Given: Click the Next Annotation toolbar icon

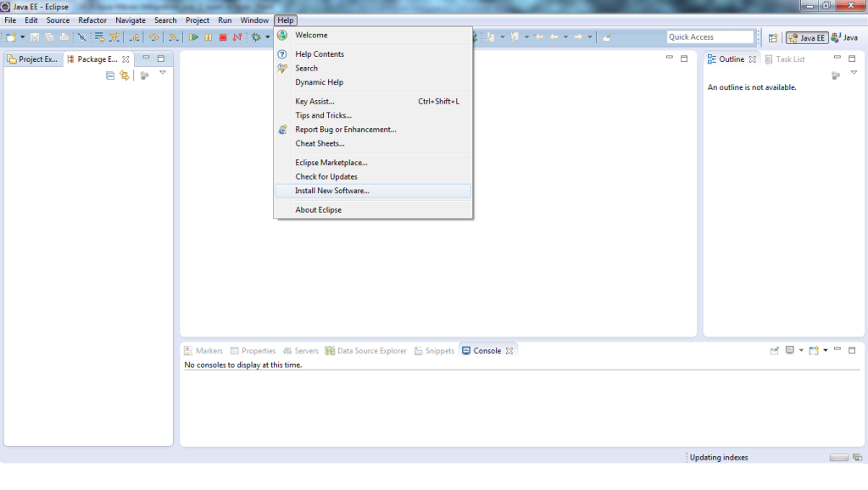Looking at the screenshot, I should (491, 37).
